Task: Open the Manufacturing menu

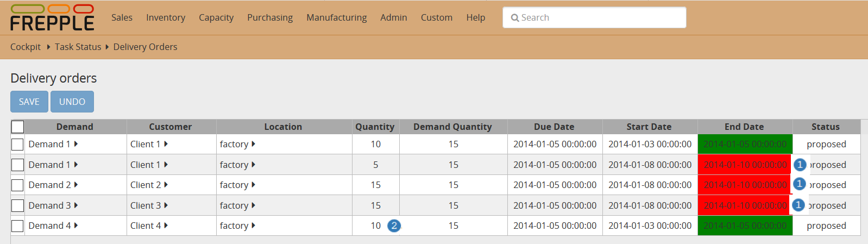Action: point(337,17)
